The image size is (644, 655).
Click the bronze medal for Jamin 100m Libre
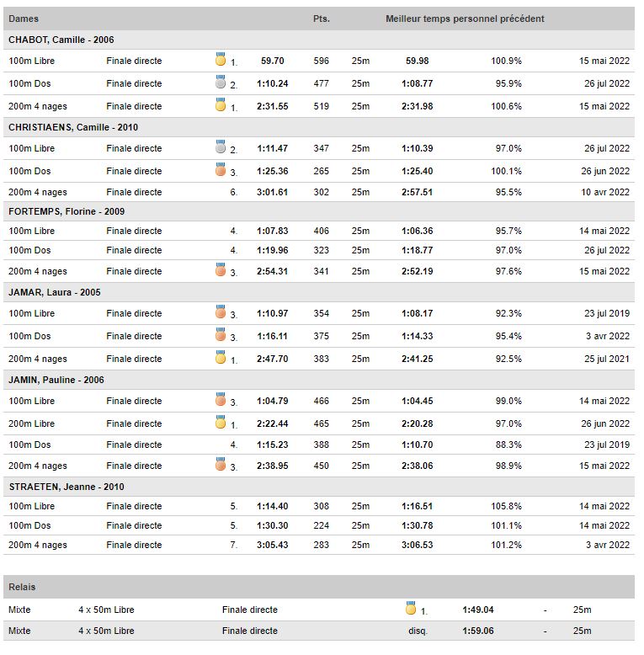tap(221, 399)
